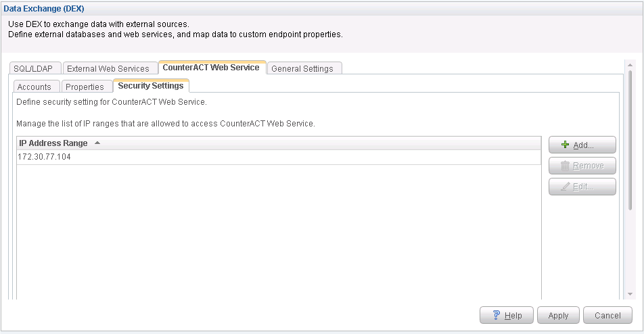The width and height of the screenshot is (644, 334).
Task: Open the Accounts sub-tab
Action: point(34,87)
